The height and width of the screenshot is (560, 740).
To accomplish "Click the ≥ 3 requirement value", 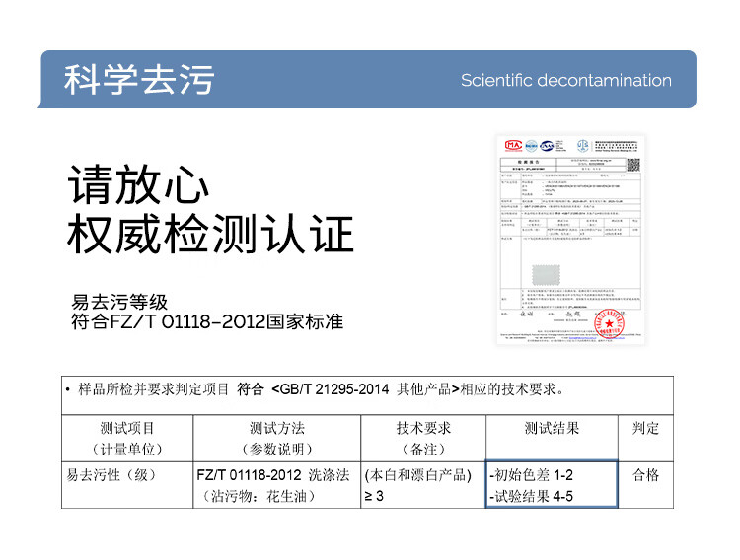I will tap(374, 496).
